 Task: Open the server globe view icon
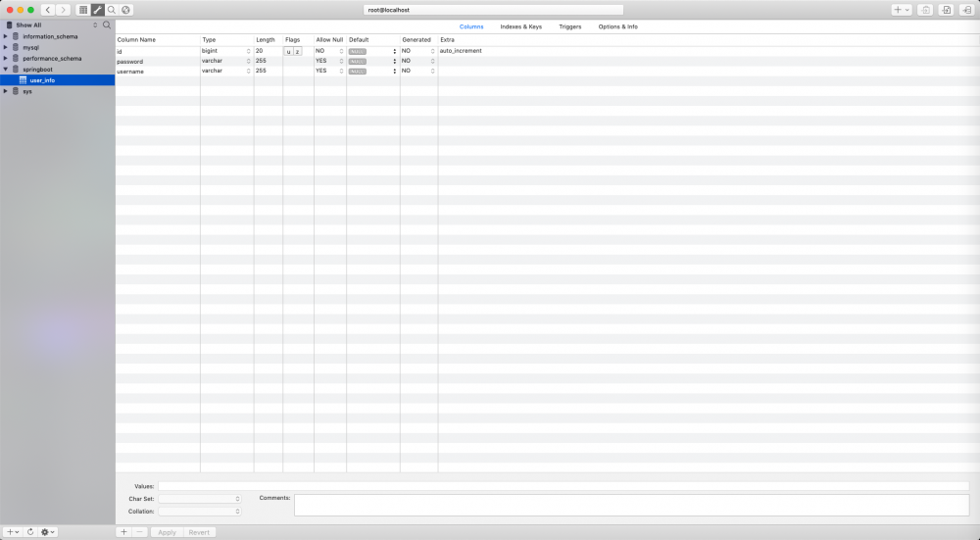(x=126, y=10)
